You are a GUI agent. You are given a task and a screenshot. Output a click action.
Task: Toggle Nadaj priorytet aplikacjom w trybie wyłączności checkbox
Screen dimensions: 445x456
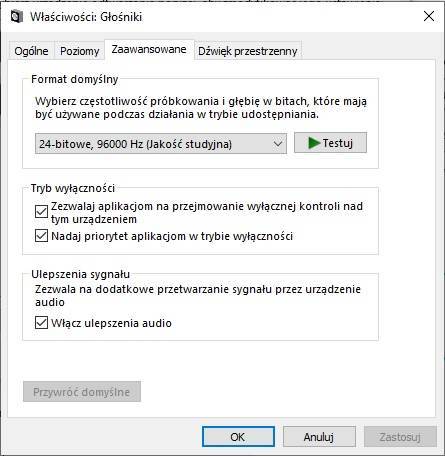pyautogui.click(x=41, y=236)
